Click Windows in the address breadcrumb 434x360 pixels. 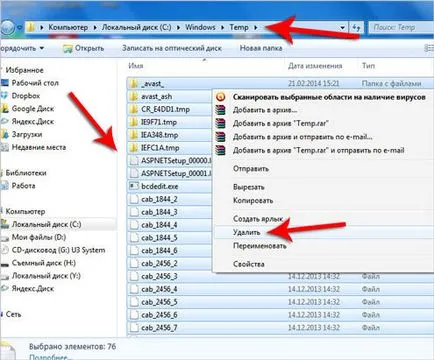click(x=200, y=27)
